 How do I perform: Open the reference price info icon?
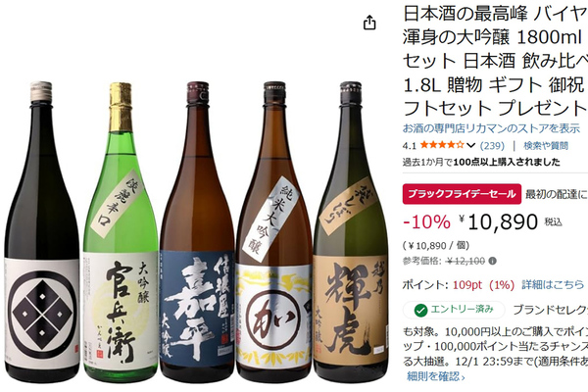tap(493, 261)
